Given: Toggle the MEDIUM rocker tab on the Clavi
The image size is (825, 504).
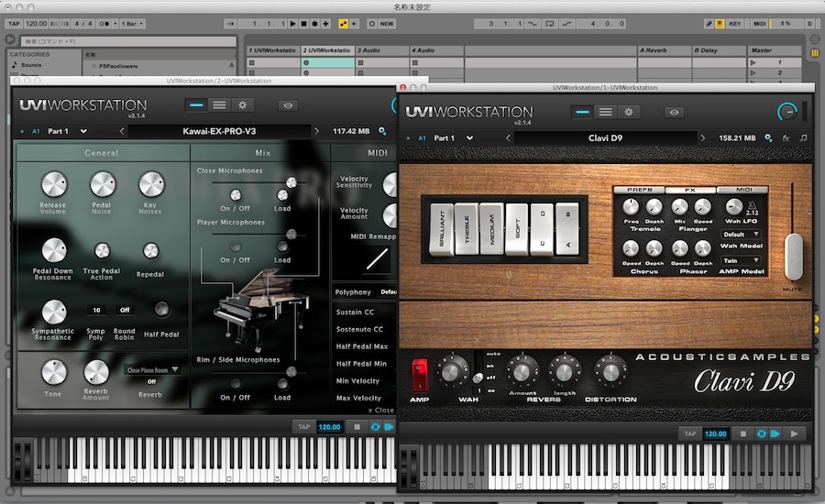Looking at the screenshot, I should (x=491, y=229).
